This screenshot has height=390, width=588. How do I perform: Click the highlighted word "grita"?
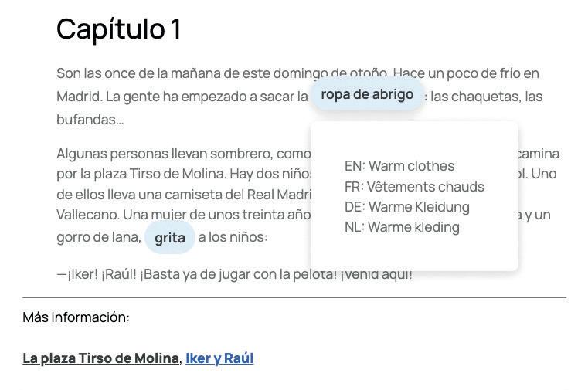pos(170,238)
